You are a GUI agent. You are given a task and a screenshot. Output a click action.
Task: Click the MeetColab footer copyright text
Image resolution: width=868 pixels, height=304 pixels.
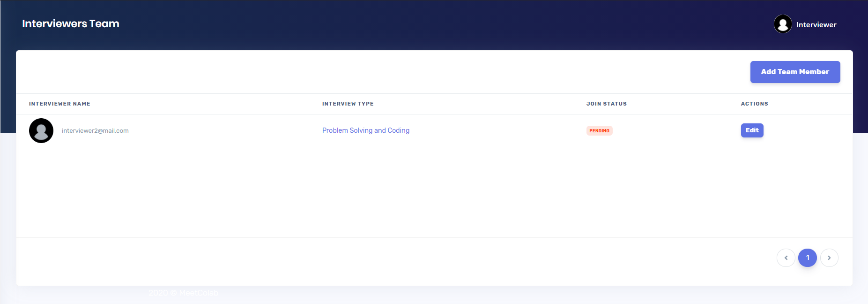click(x=183, y=293)
